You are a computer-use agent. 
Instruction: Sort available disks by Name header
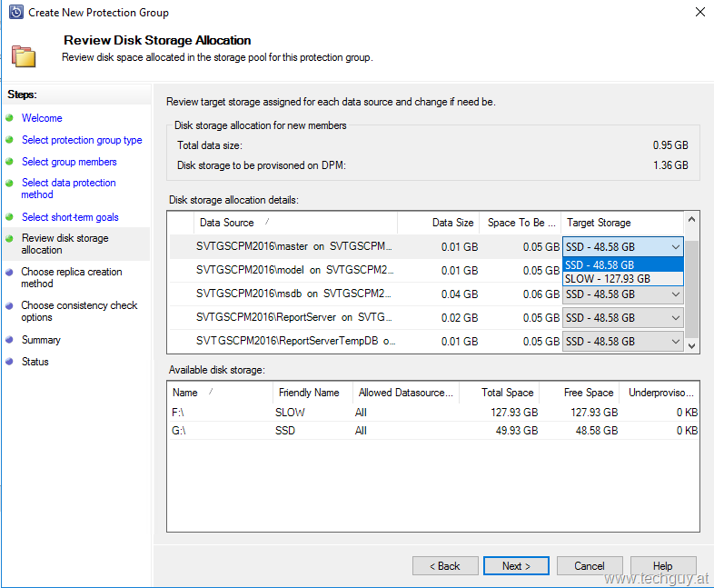pyautogui.click(x=221, y=393)
